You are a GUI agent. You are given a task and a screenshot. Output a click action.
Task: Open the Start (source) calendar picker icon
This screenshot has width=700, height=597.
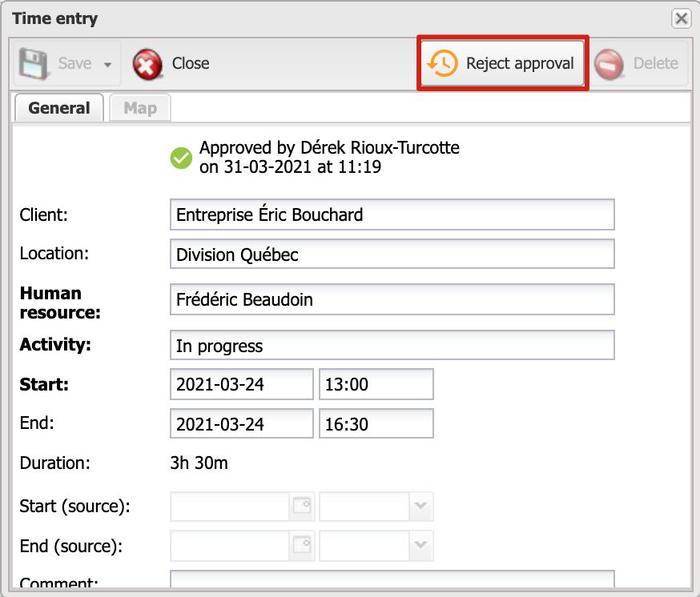coord(301,506)
